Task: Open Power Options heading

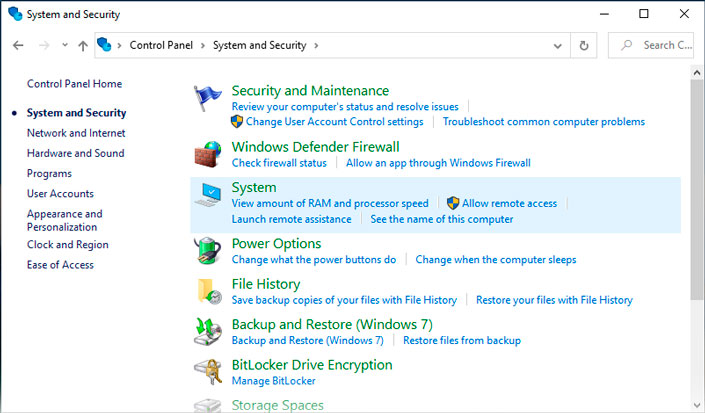Action: (277, 244)
